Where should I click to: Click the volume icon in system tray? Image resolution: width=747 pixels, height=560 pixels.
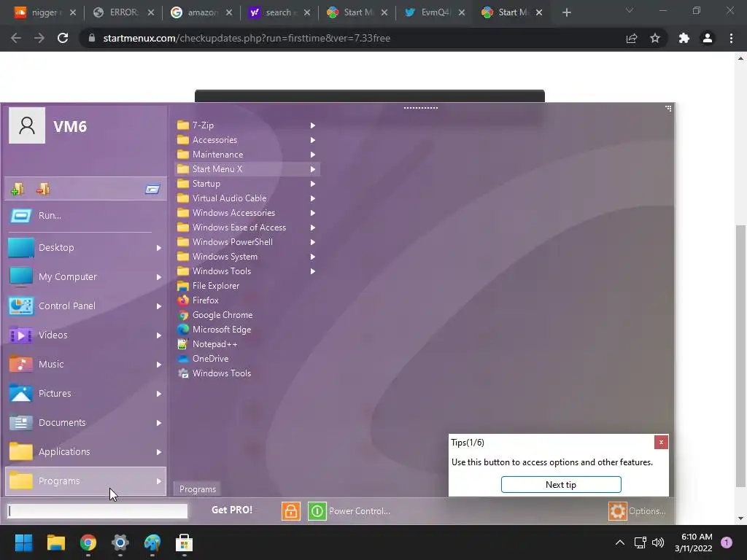(x=658, y=542)
